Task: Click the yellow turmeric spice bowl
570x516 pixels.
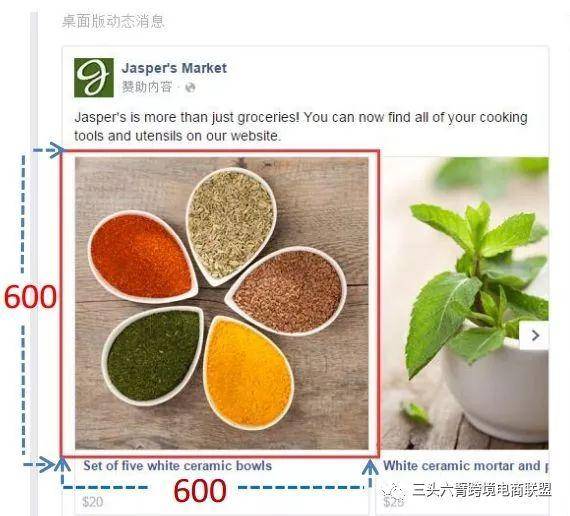Action: click(x=249, y=373)
